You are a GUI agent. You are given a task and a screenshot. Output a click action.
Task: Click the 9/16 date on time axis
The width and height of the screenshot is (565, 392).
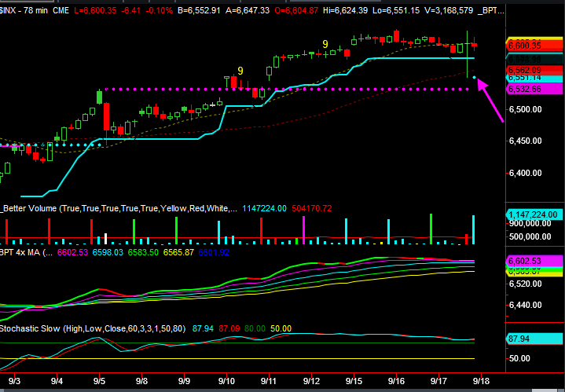pyautogui.click(x=395, y=379)
